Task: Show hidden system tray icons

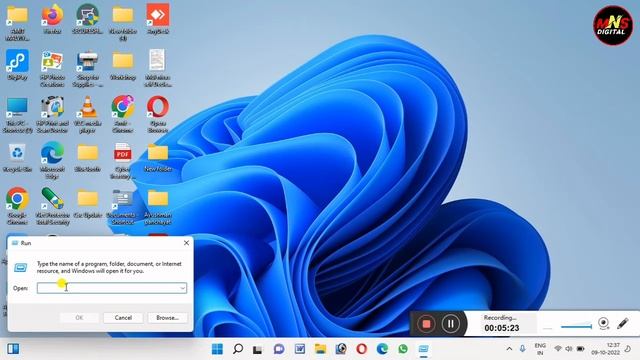Action: coord(509,349)
